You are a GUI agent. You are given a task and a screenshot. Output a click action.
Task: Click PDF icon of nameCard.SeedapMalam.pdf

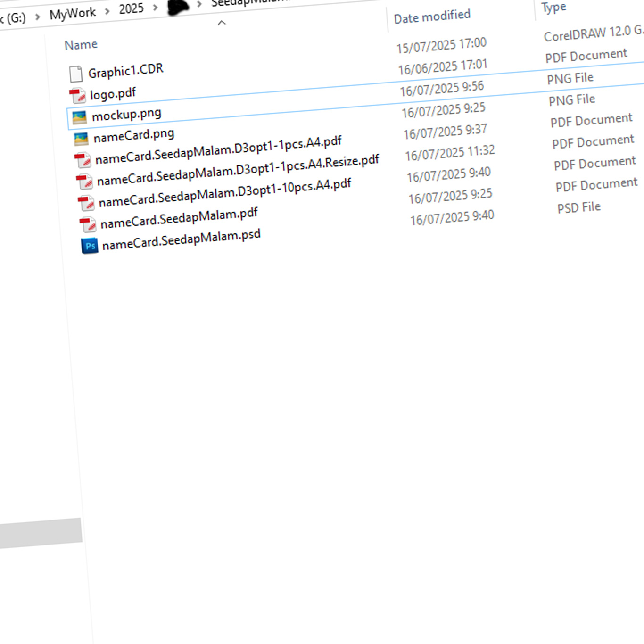tap(88, 224)
